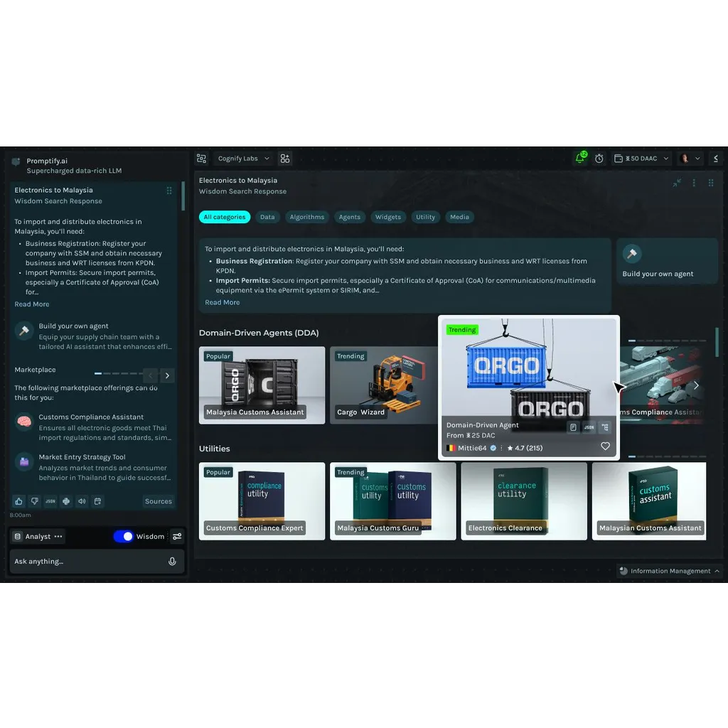Open Customs Compliance Assistant marketplace offering
Screen dimensions: 728x728
(x=94, y=427)
